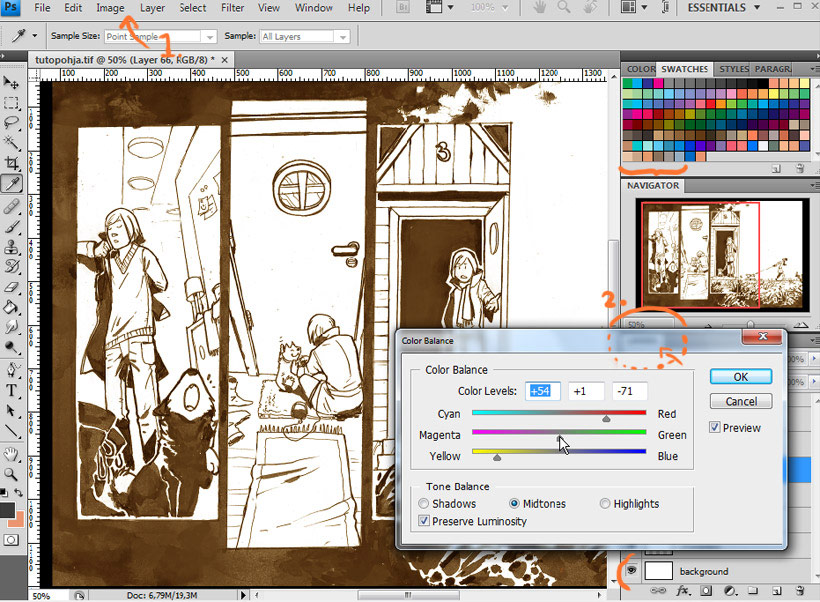Select the Type tool
This screenshot has height=602, width=820.
point(12,390)
